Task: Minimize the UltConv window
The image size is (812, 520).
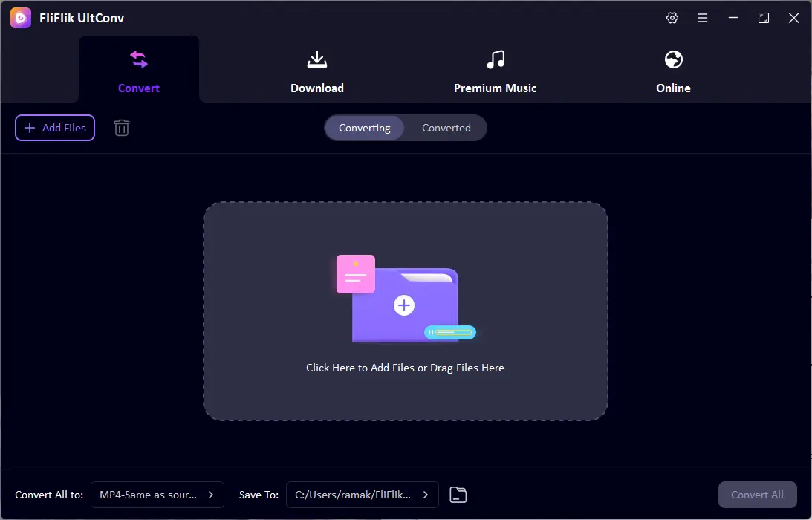Action: click(x=733, y=18)
